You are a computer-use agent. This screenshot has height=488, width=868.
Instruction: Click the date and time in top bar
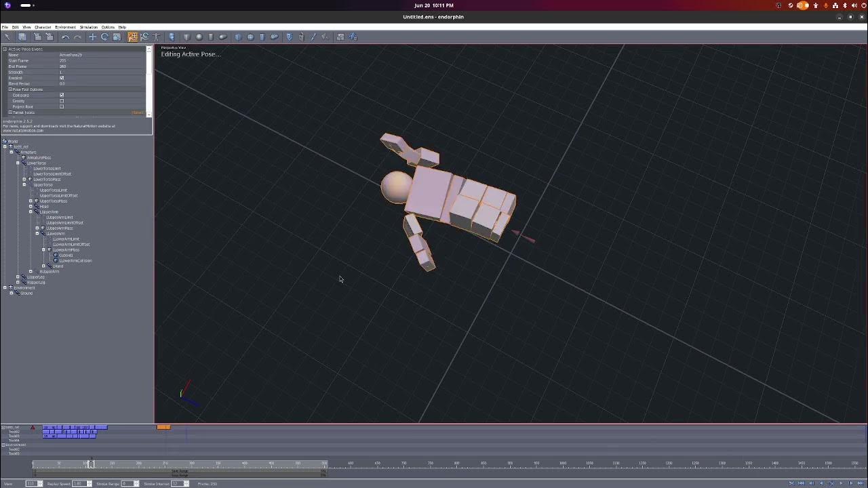tap(434, 5)
